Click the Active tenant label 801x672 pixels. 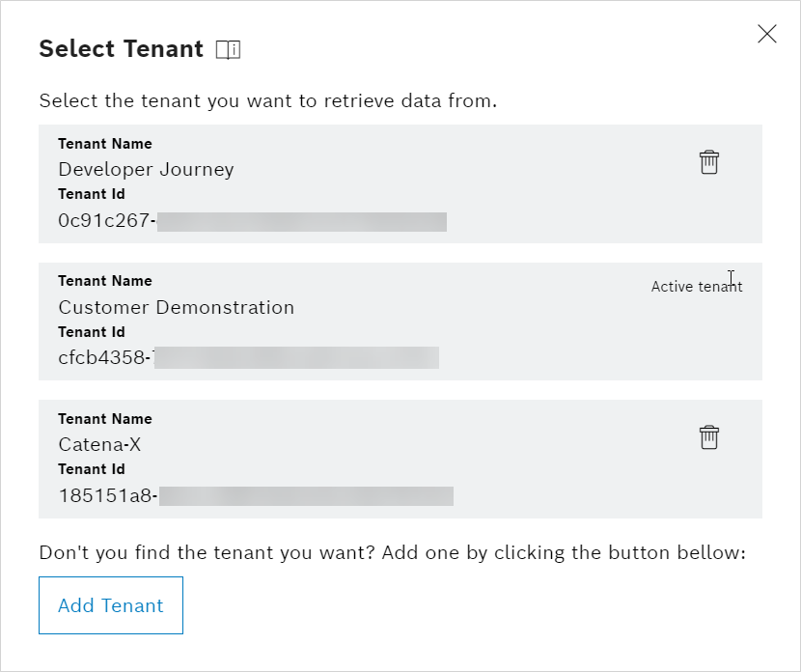tap(697, 287)
